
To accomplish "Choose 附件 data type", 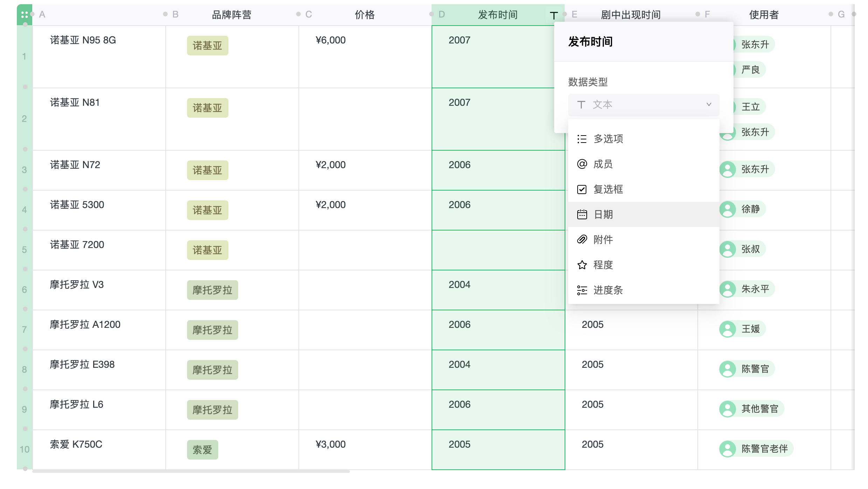I will pyautogui.click(x=643, y=240).
